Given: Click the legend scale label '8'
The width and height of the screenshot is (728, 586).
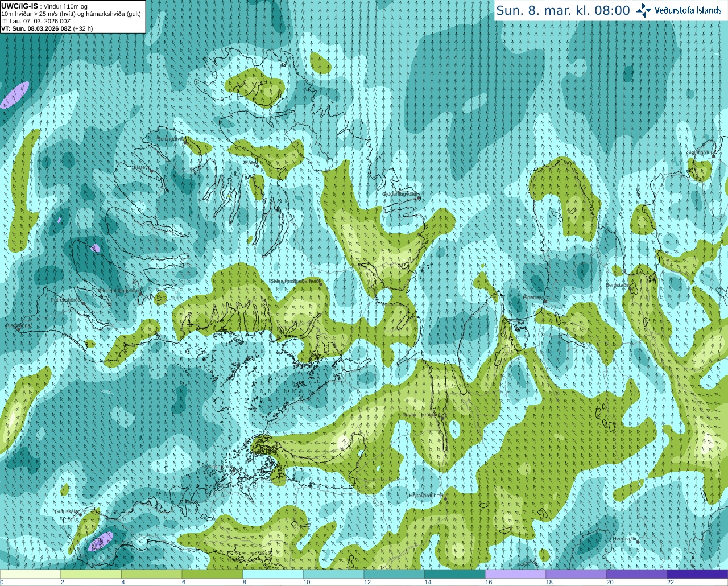Looking at the screenshot, I should [245, 582].
